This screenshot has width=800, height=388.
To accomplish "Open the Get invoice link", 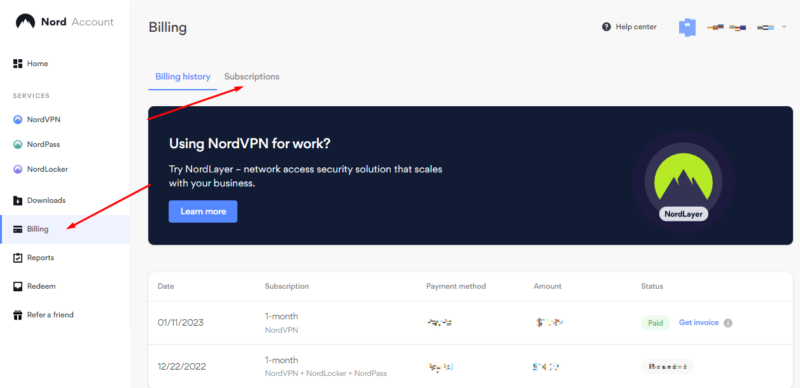I will click(698, 323).
